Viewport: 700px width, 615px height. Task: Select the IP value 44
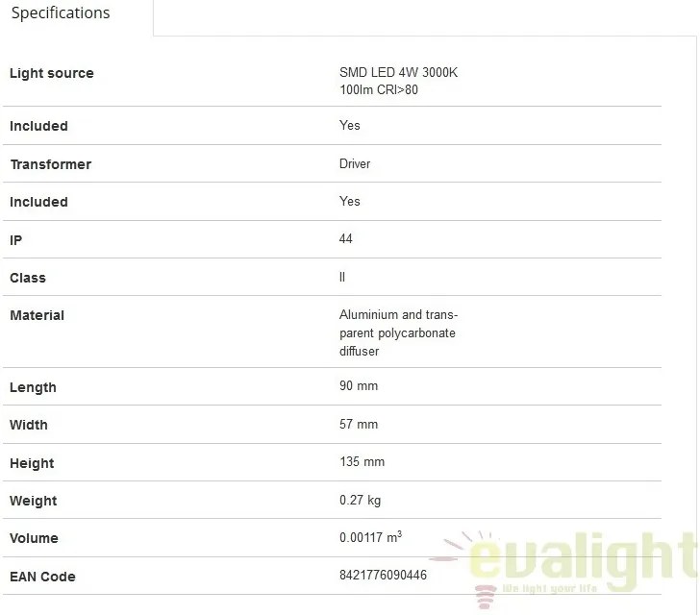[345, 238]
